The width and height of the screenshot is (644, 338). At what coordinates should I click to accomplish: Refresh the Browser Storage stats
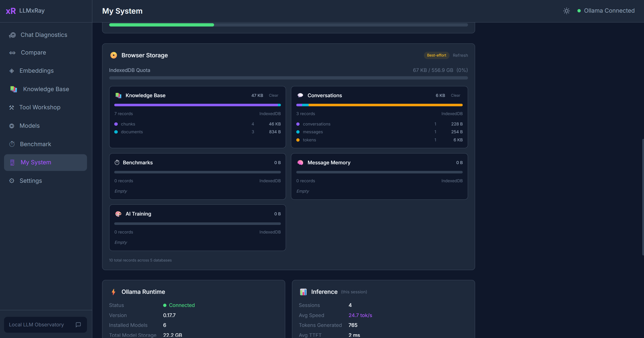coord(460,55)
